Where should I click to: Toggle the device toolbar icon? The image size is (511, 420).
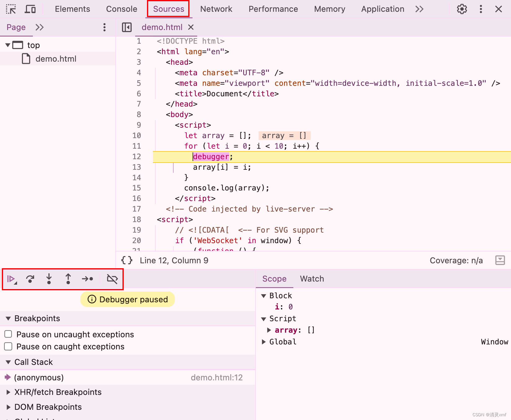point(30,9)
